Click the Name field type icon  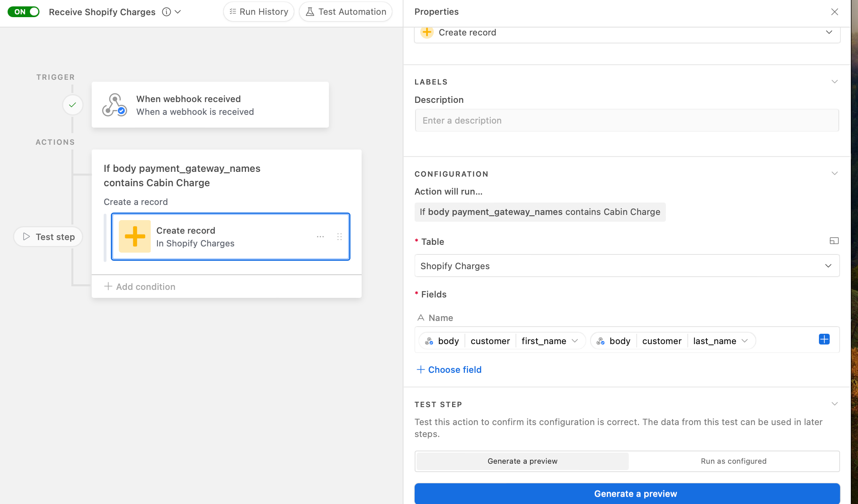point(421,318)
